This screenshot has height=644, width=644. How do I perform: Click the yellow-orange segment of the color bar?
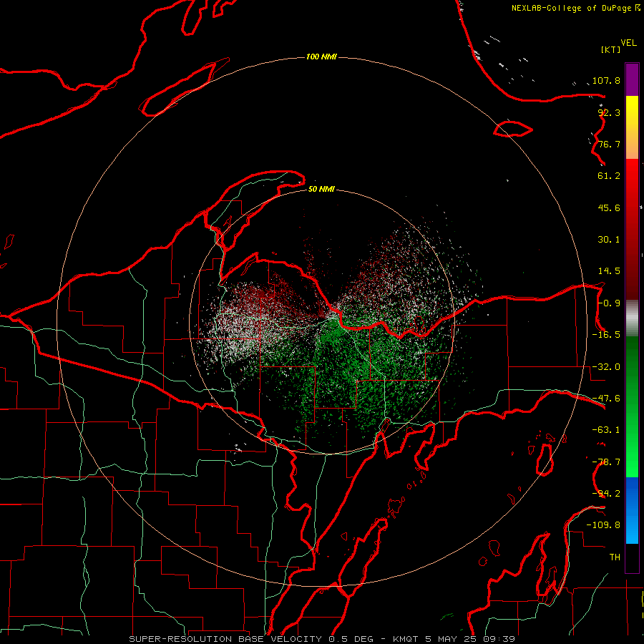click(632, 127)
